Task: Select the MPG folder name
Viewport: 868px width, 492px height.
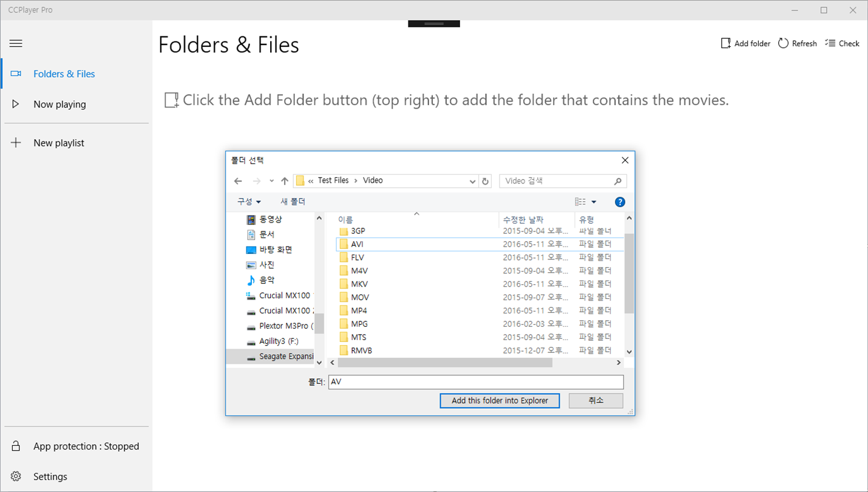Action: pyautogui.click(x=359, y=324)
